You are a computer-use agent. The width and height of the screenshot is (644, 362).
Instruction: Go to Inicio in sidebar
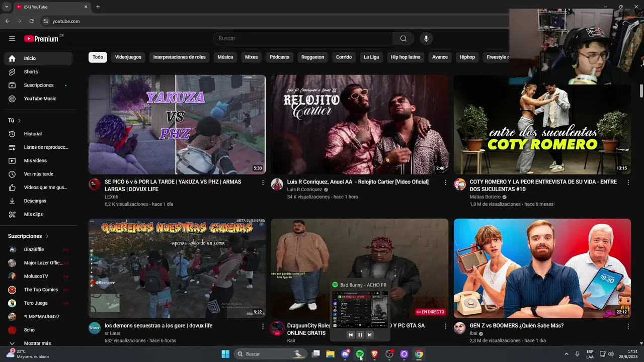pos(38,58)
